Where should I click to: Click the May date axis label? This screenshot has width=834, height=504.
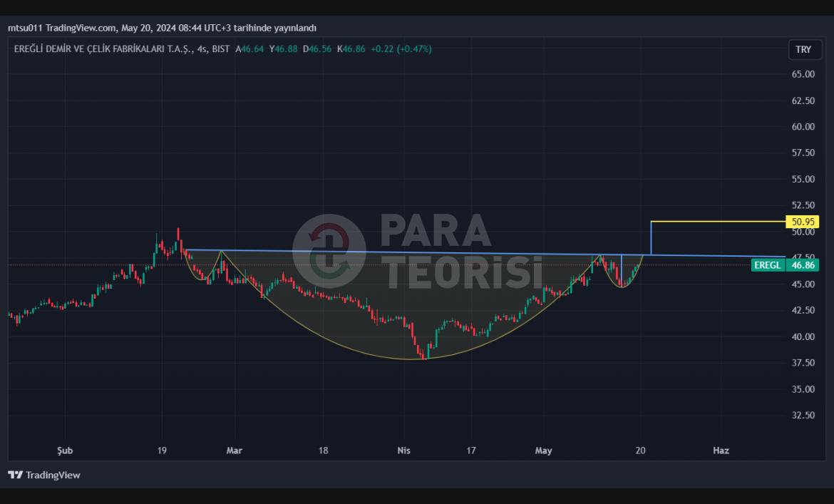click(543, 451)
